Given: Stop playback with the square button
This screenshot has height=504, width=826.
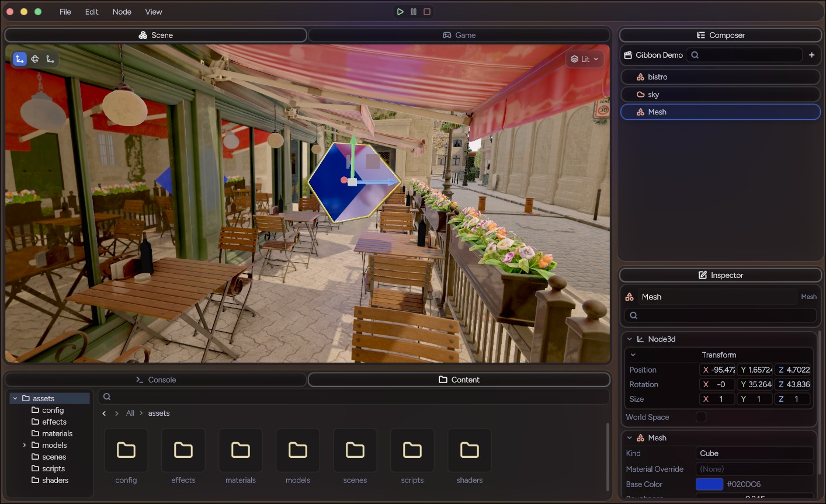Looking at the screenshot, I should pos(427,12).
